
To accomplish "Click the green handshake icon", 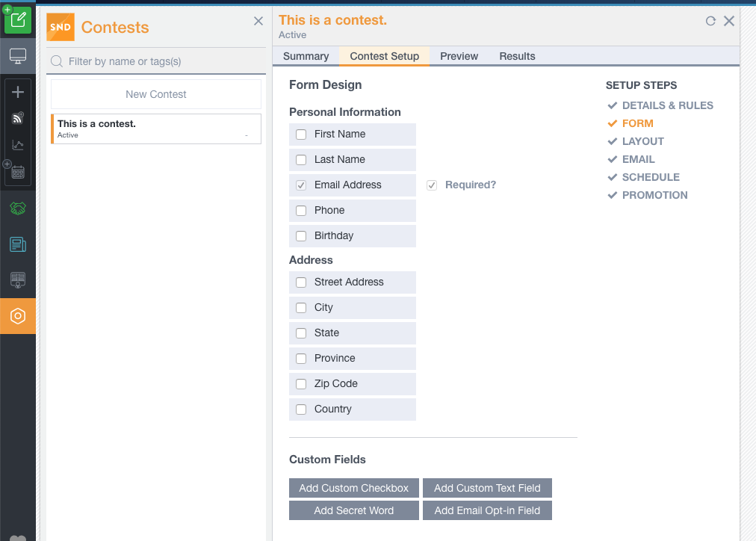I will pyautogui.click(x=18, y=208).
